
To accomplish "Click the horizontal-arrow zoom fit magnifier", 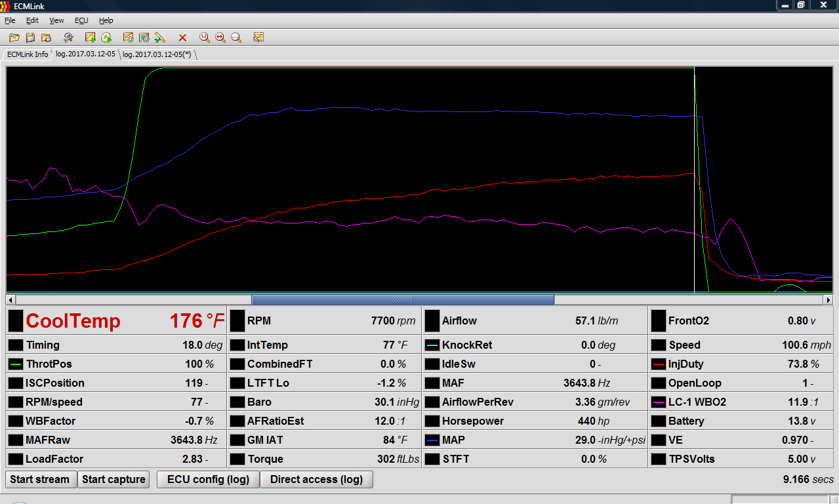I will (220, 38).
